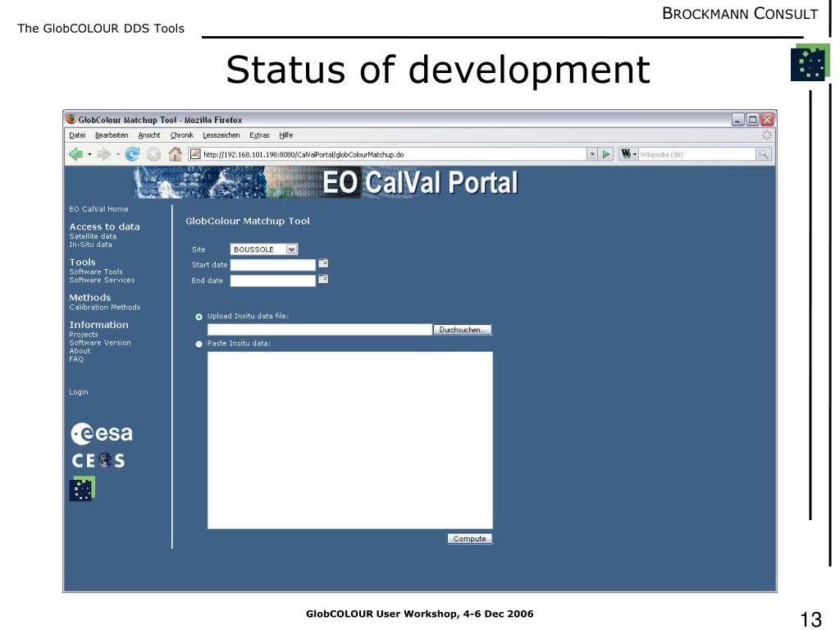The image size is (840, 630).
Task: Click the Durchsuchen browse button
Action: tap(463, 330)
